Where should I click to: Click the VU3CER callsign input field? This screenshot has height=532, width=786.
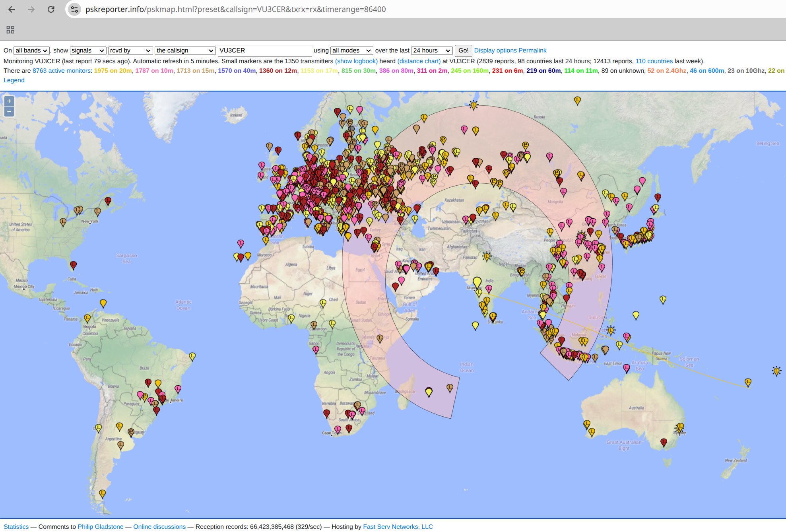[264, 50]
